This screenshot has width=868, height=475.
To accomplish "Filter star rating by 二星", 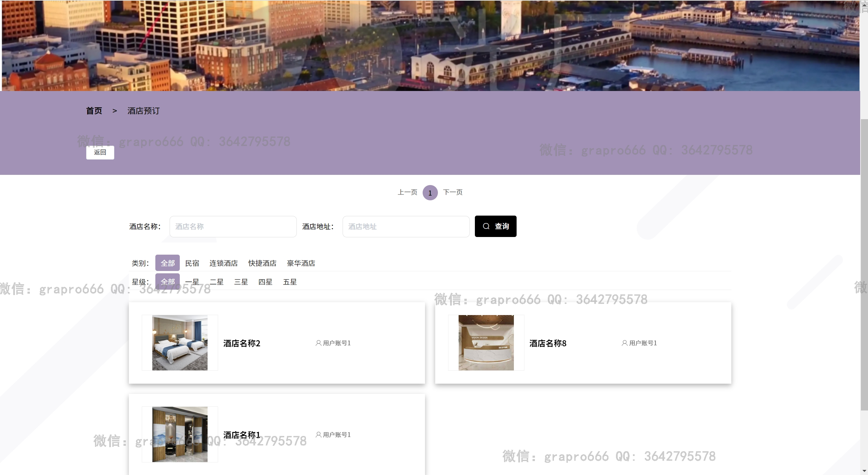I will coord(216,282).
